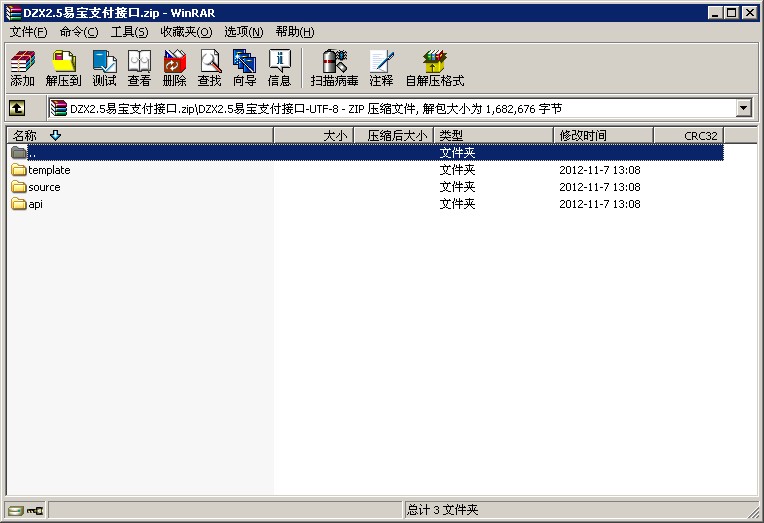Click 自解压格式 (SFX) icon
This screenshot has width=764, height=523.
click(x=435, y=68)
